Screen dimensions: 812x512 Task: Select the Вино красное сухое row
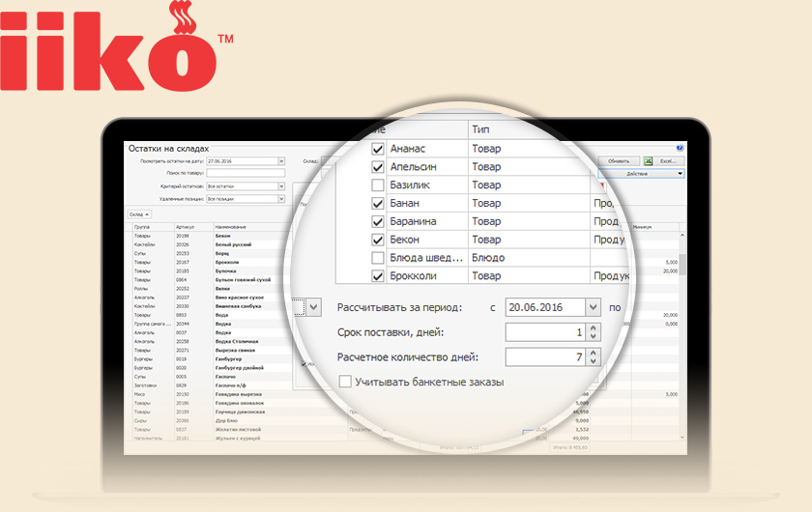point(240,298)
